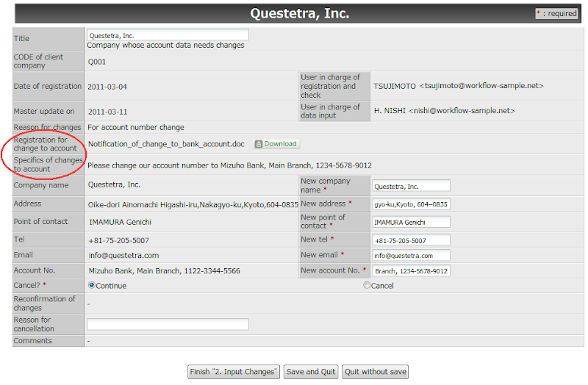Click the Date of registration label
This screenshot has height=385, width=588.
[47, 86]
